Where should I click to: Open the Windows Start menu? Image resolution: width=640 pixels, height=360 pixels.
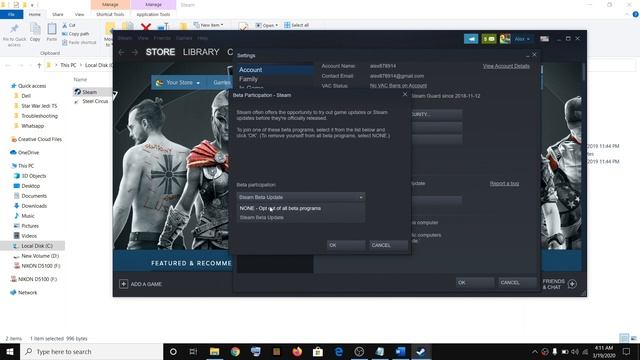click(x=10, y=351)
